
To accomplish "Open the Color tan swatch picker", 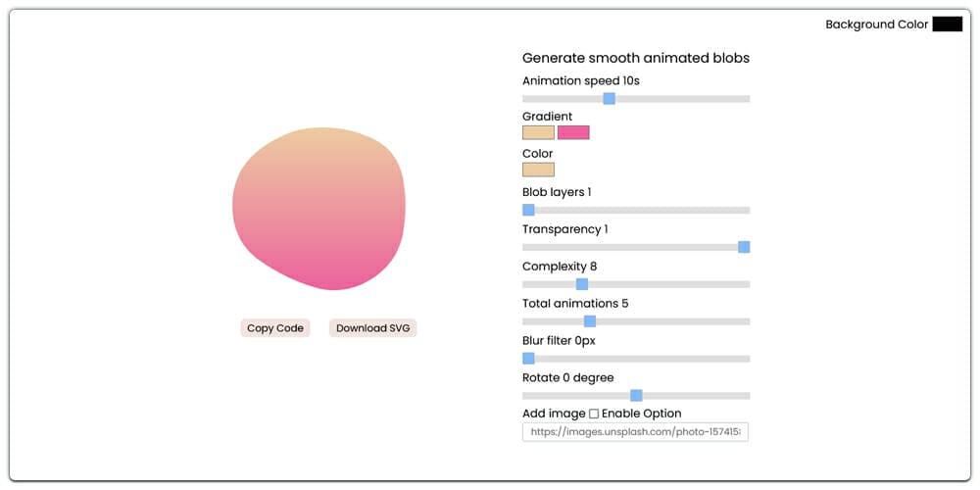I will click(x=538, y=170).
